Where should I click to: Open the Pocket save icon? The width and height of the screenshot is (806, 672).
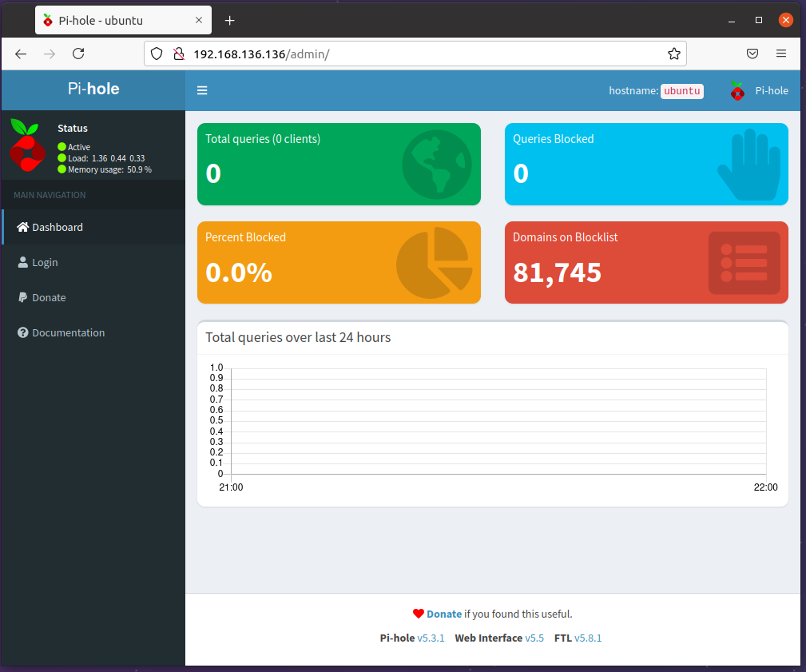(752, 54)
